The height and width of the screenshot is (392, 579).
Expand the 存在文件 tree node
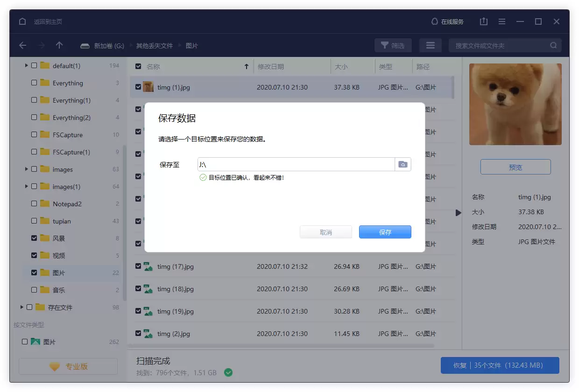(x=21, y=307)
